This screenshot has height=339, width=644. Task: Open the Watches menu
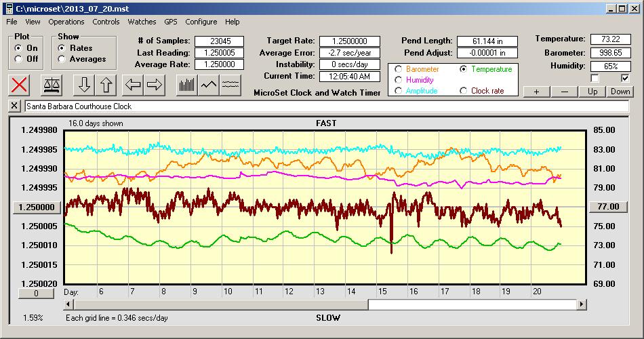pyautogui.click(x=142, y=22)
